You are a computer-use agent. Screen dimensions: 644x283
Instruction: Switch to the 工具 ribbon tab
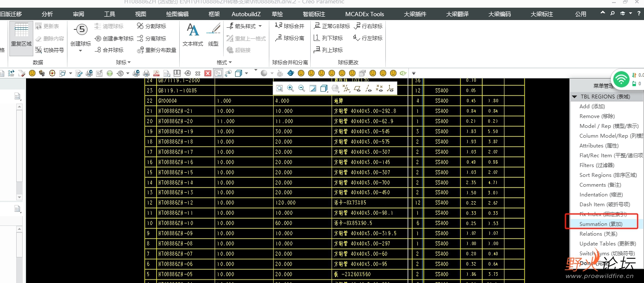(110, 14)
